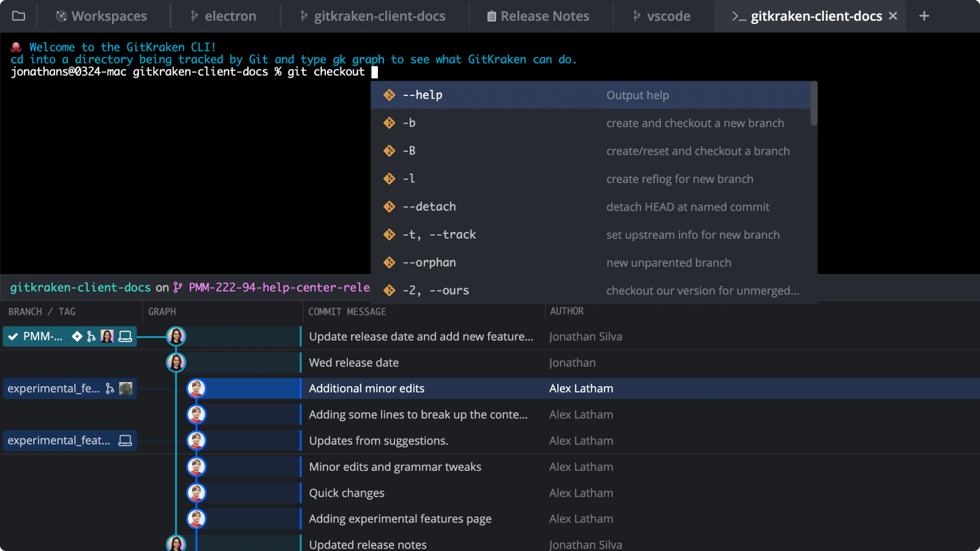The image size is (980, 551).
Task: Switch to the electron repository tab
Action: coord(224,16)
